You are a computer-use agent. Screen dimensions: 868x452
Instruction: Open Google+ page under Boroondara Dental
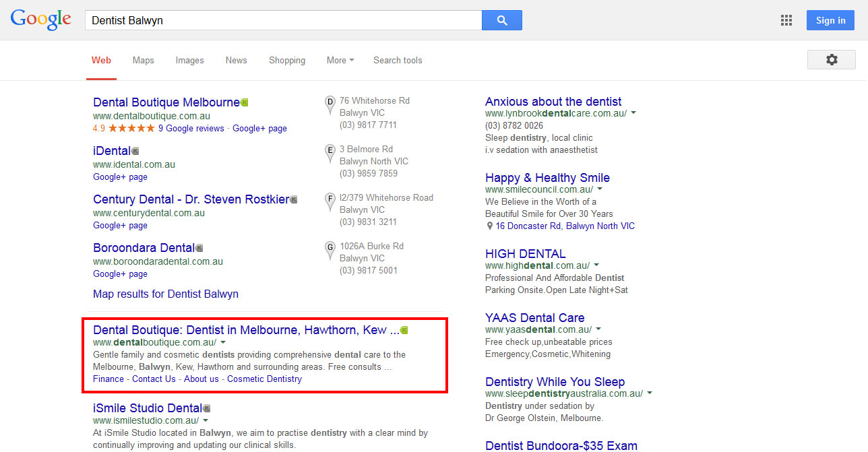pos(120,273)
